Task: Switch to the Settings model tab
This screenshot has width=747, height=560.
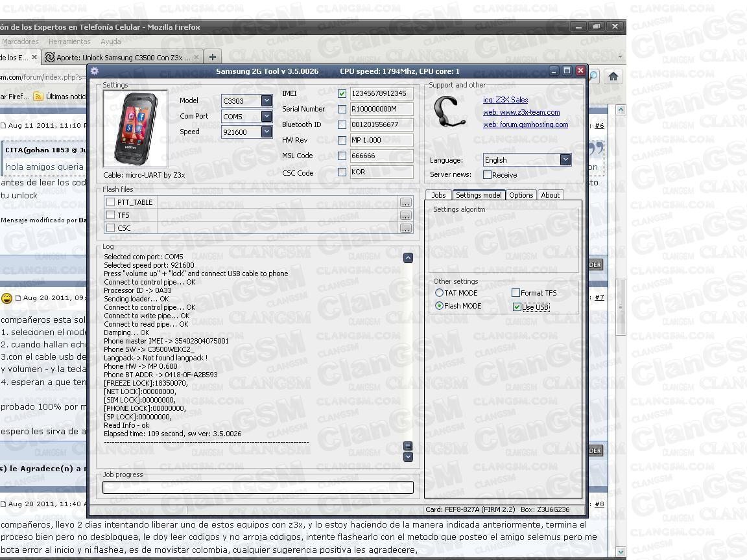Action: click(479, 194)
